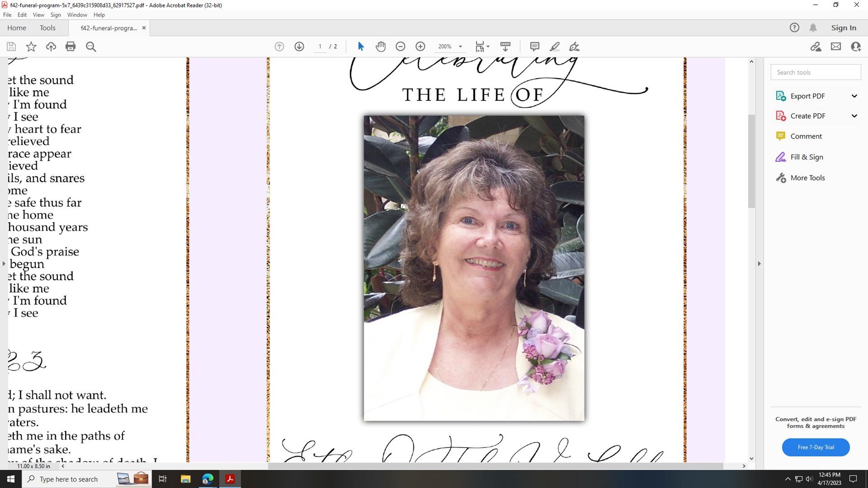This screenshot has height=488, width=868.
Task: Print the document using the printer icon
Action: point(71,46)
